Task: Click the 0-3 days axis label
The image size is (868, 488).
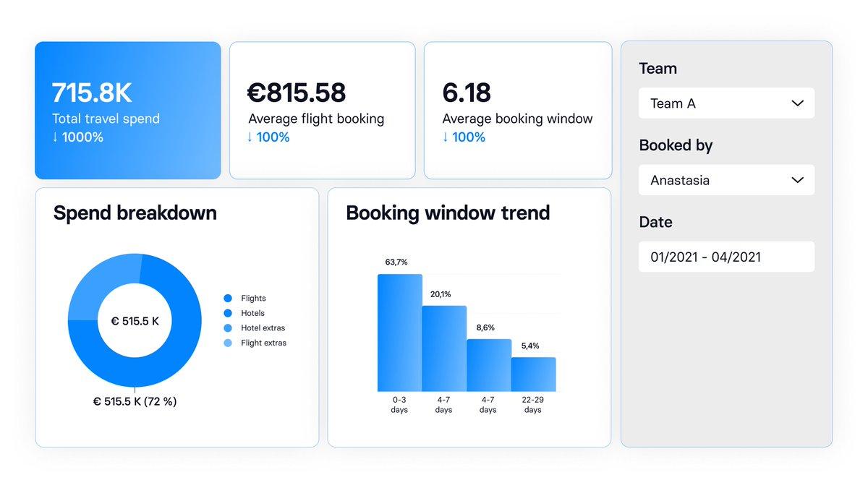Action: click(x=399, y=405)
